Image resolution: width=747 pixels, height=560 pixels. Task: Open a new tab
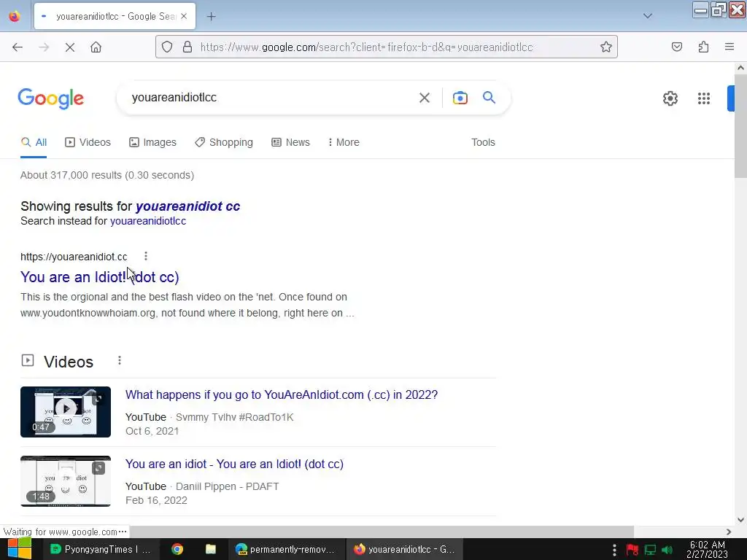[212, 17]
